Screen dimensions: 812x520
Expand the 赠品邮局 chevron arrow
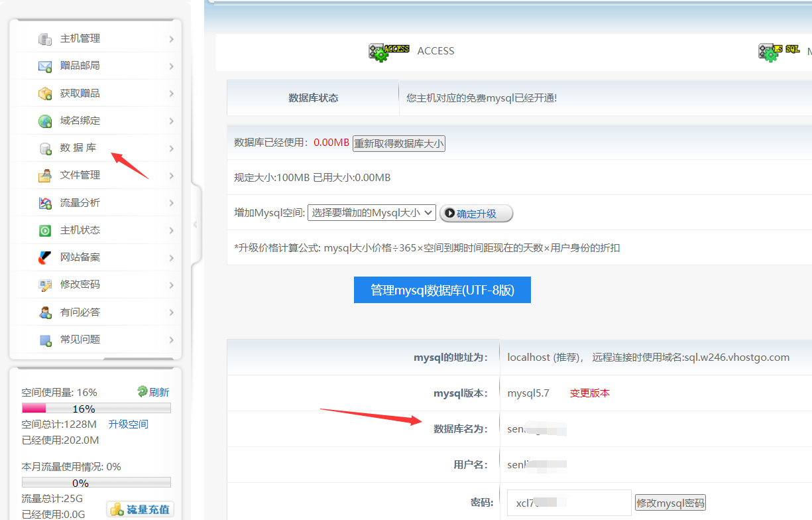(x=171, y=66)
